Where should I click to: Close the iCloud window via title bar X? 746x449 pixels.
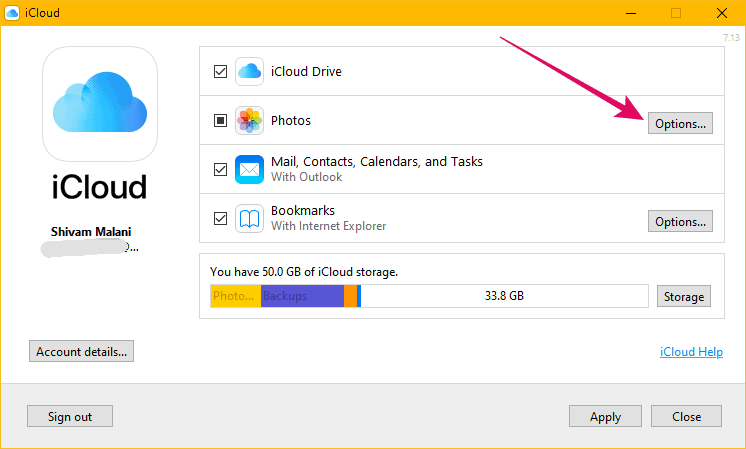click(722, 13)
